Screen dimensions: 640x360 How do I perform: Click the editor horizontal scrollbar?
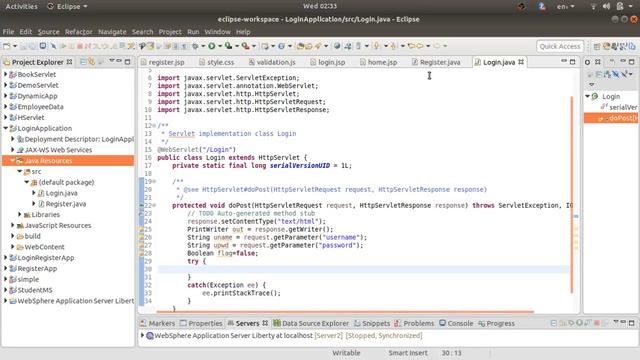[x=346, y=311]
